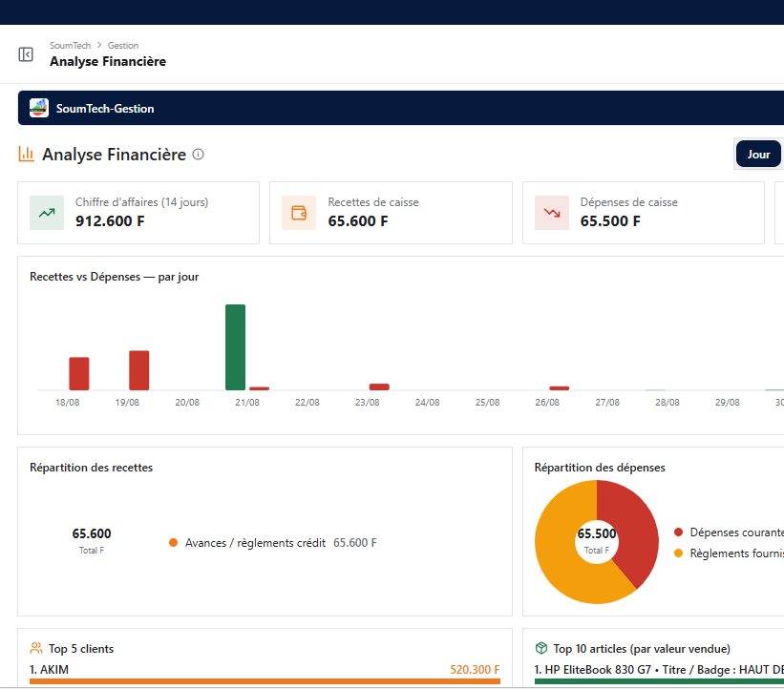The height and width of the screenshot is (689, 784).
Task: Click the small red bar for 21/08
Action: point(259,388)
